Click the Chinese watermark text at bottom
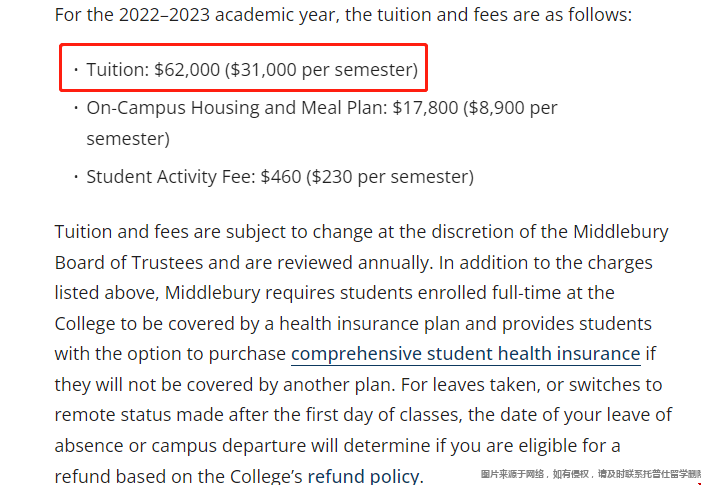Viewport: 701px width, 485px height. pos(591,474)
